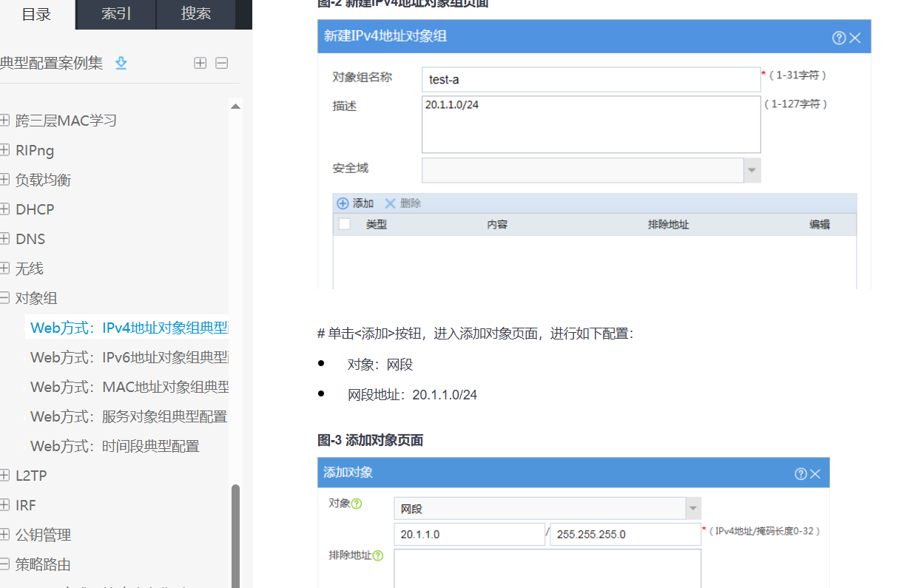Click the collapse-all minus icon in sidebar header
907x588 pixels.
pyautogui.click(x=221, y=64)
